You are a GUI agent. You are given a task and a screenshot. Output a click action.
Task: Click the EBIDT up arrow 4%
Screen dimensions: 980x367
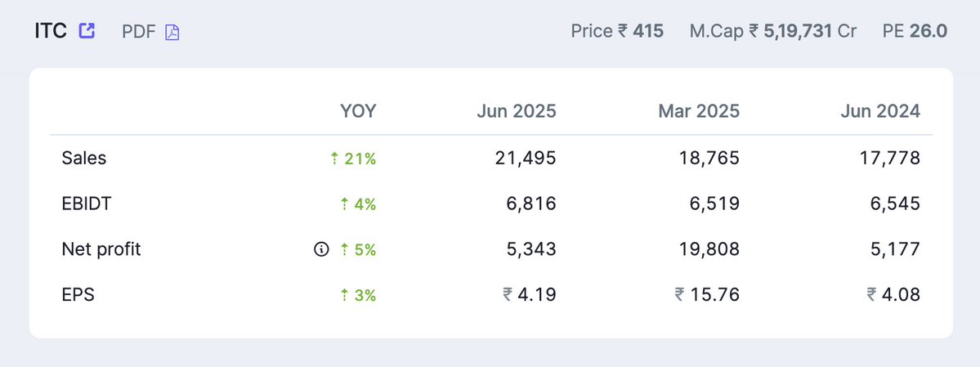(358, 204)
